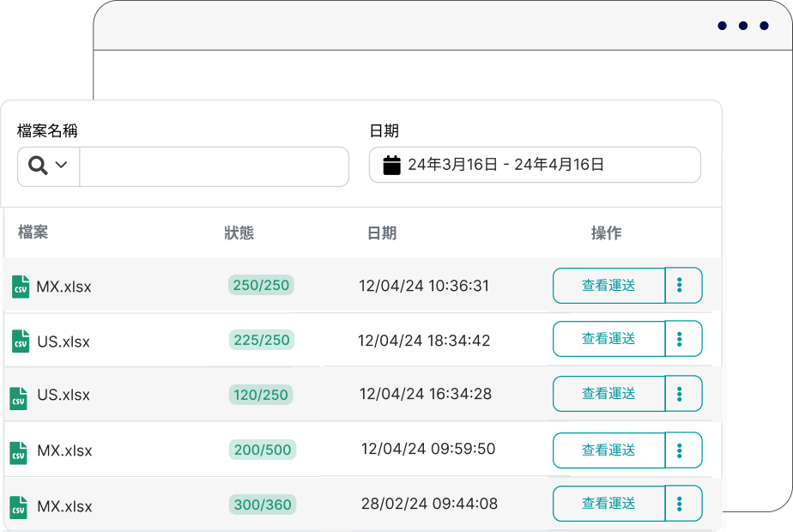Click the CSV file icon beside the first MX.xlsx
Image resolution: width=793 pixels, height=532 pixels.
click(x=21, y=285)
